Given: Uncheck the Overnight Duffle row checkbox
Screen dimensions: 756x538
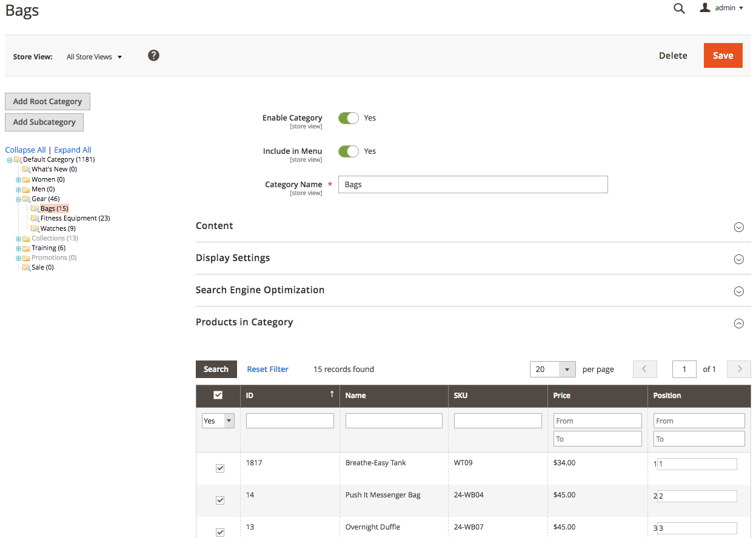Looking at the screenshot, I should coord(220,533).
